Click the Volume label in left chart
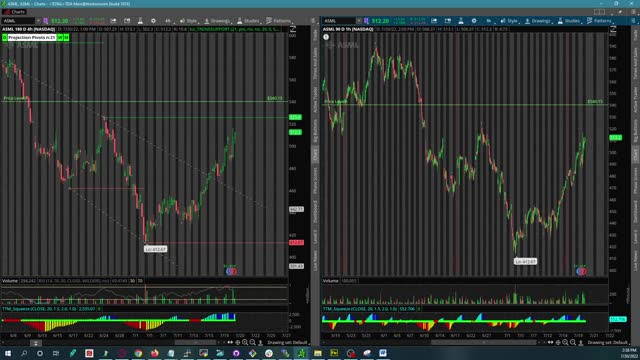Viewport: 640px width, 360px height. pos(10,281)
